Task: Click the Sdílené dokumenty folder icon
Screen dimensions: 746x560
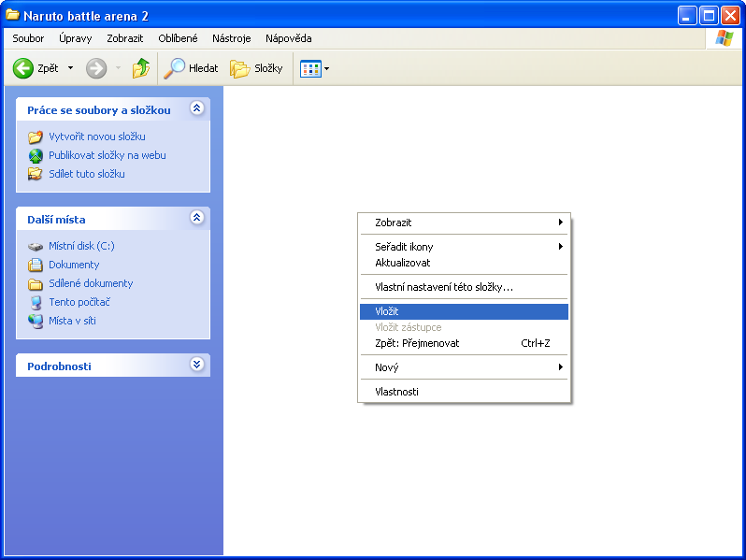Action: pos(36,284)
